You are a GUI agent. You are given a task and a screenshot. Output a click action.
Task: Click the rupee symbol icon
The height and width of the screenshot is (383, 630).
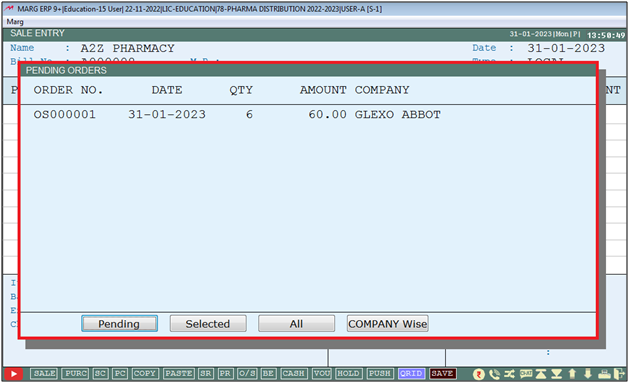click(478, 374)
